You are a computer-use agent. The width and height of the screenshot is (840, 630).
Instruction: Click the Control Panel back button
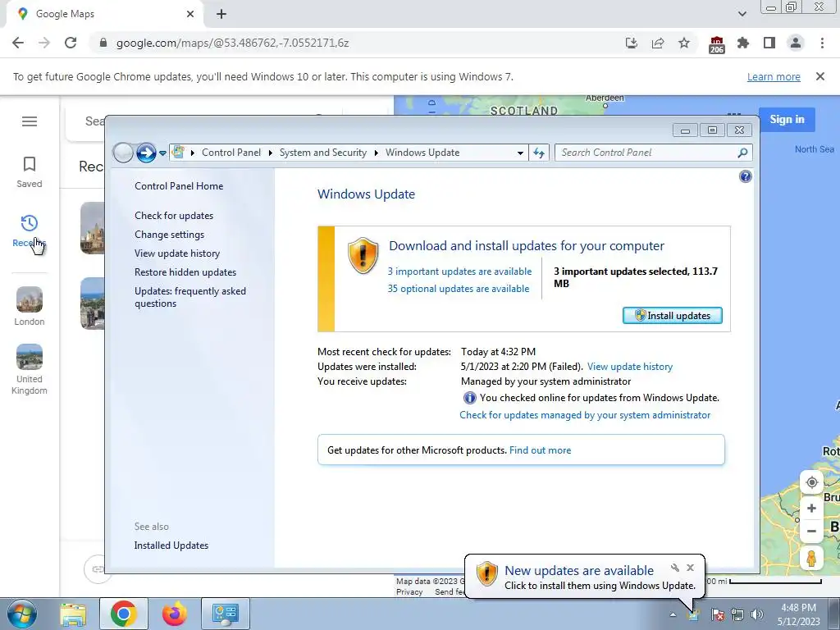click(x=123, y=153)
